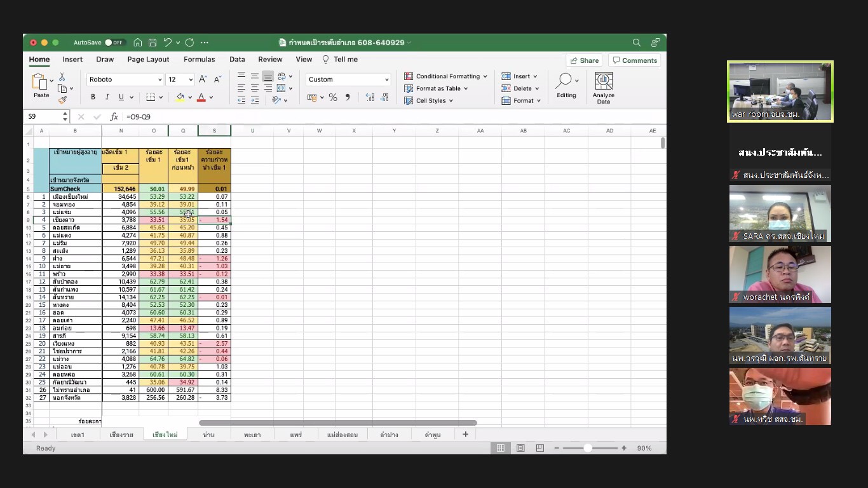Activate the Format Painter brush
Viewport: 868px width, 488px height.
click(62, 99)
